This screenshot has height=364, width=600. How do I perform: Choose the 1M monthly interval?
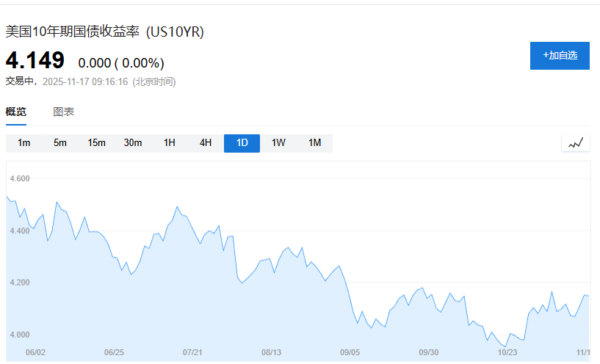click(314, 143)
